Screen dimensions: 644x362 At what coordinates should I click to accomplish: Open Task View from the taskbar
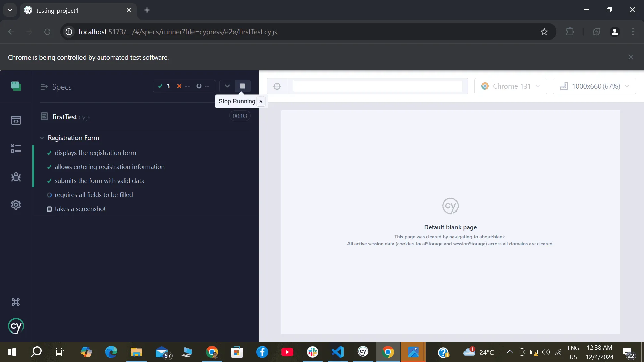click(x=60, y=352)
